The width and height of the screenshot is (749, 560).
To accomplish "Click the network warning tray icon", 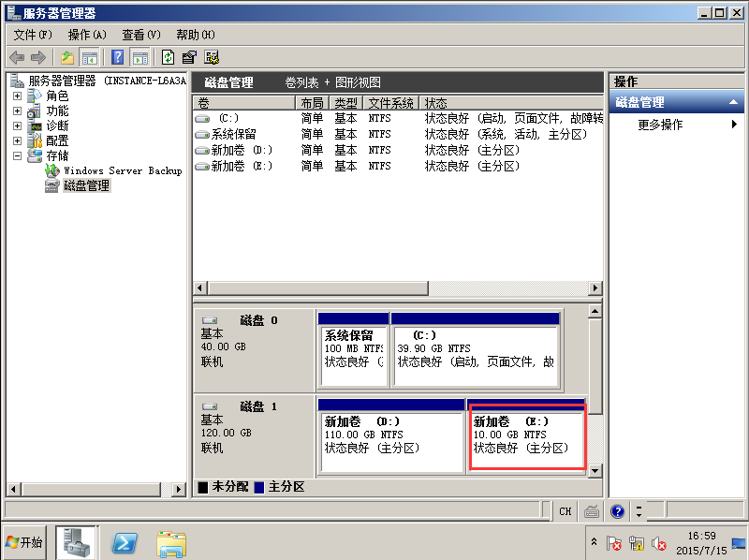I will (637, 543).
